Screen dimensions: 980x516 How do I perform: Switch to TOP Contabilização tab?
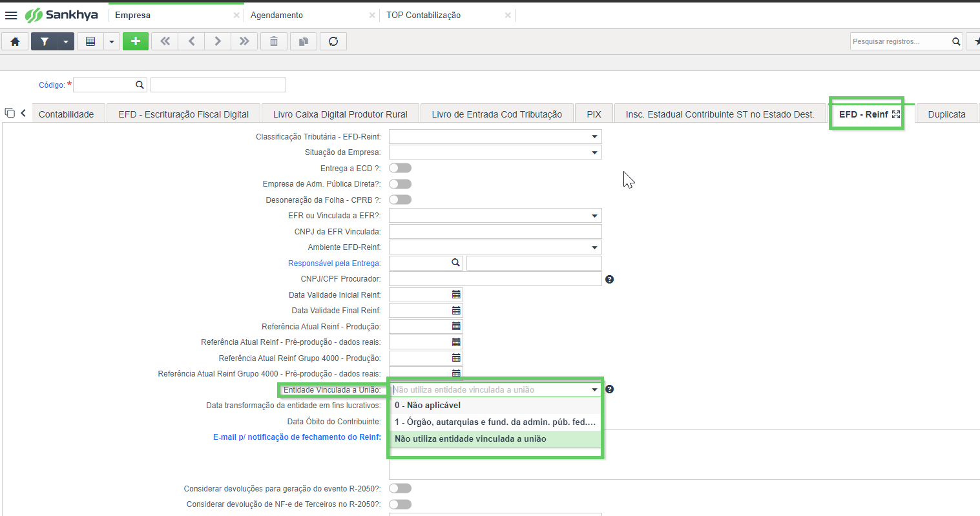click(x=423, y=15)
